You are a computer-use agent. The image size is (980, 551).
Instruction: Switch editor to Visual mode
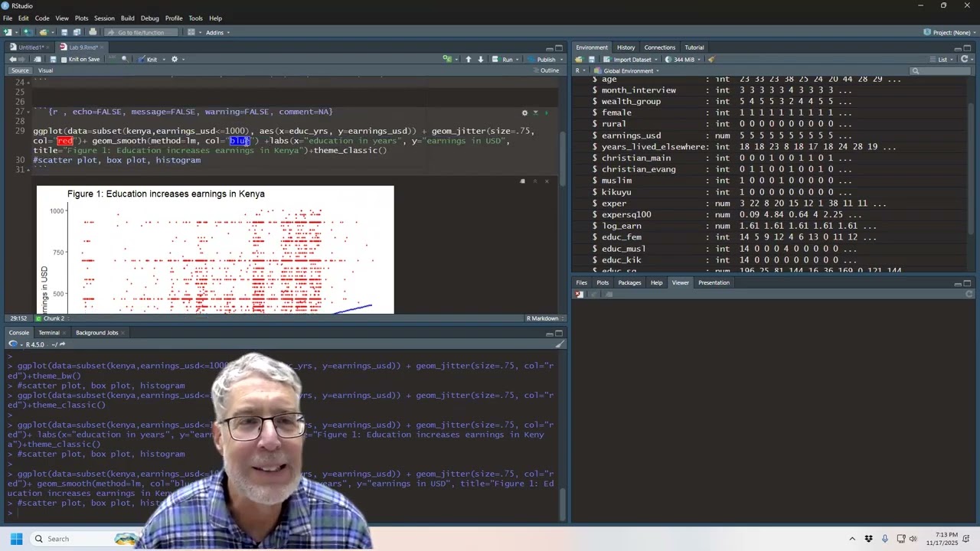tap(45, 70)
